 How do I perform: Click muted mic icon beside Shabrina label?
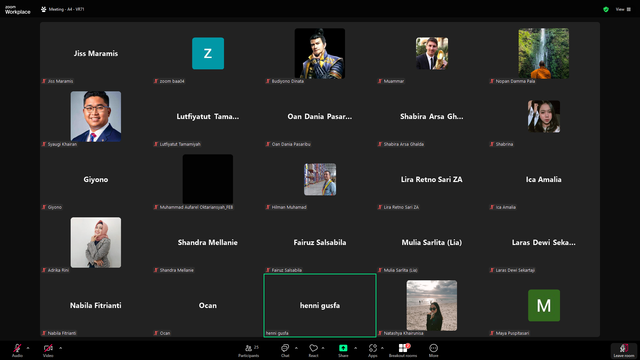coord(492,144)
